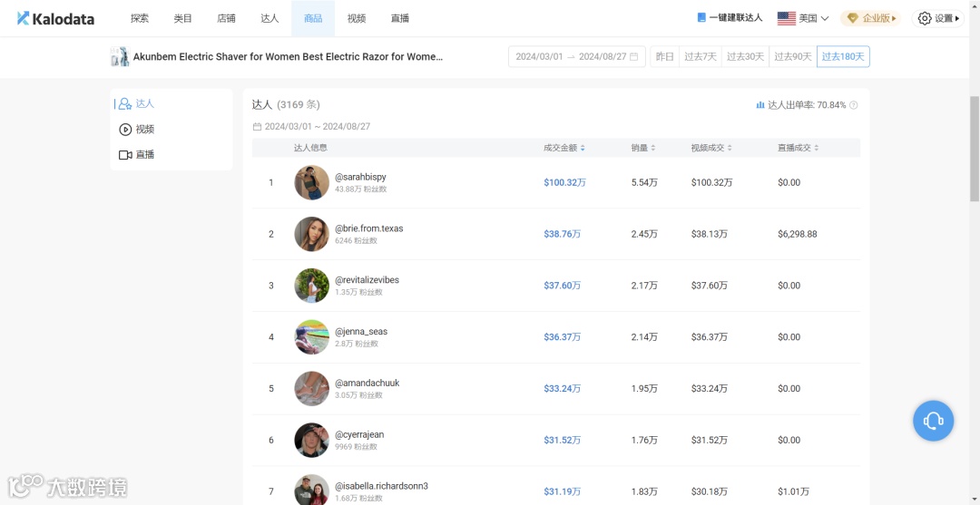Sort table by 成交金额 column
980x505 pixels.
pos(564,148)
